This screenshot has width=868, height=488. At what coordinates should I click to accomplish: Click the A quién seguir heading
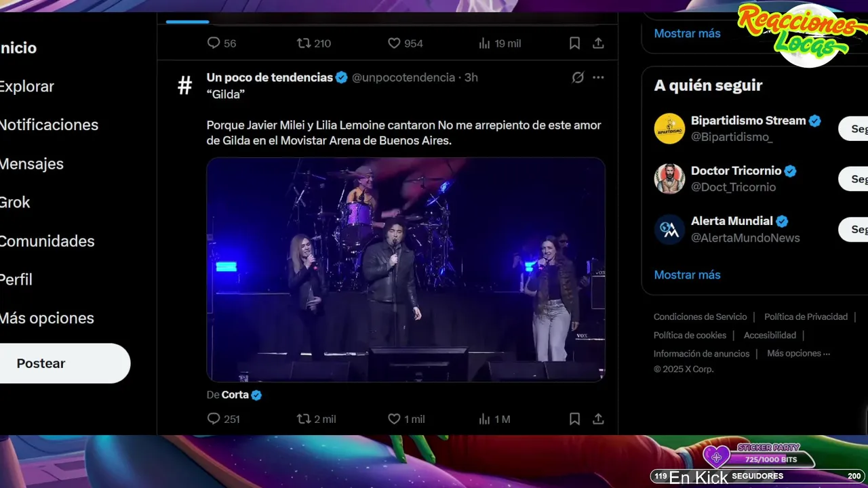[708, 85]
